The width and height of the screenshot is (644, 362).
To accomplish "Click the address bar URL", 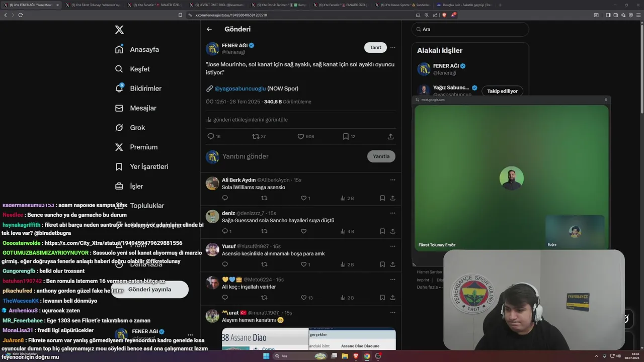I will [231, 15].
